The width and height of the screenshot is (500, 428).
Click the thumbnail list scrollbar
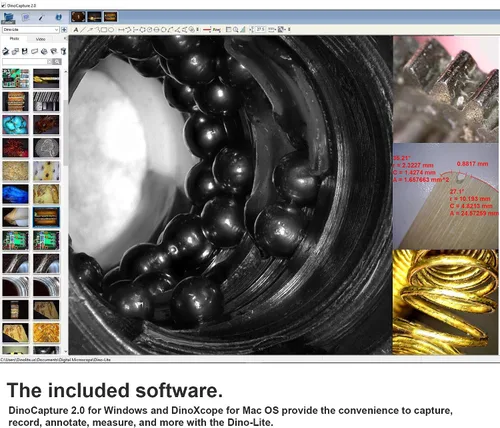click(x=65, y=210)
